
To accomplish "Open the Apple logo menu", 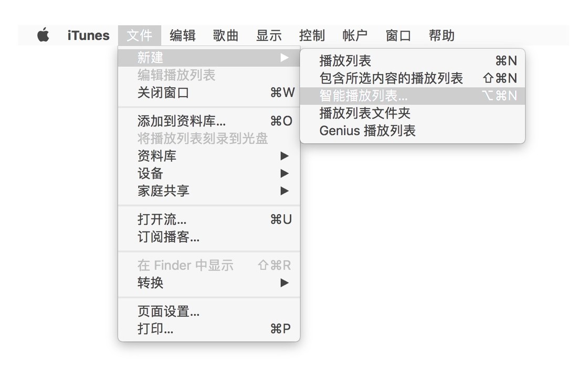I will coord(43,35).
